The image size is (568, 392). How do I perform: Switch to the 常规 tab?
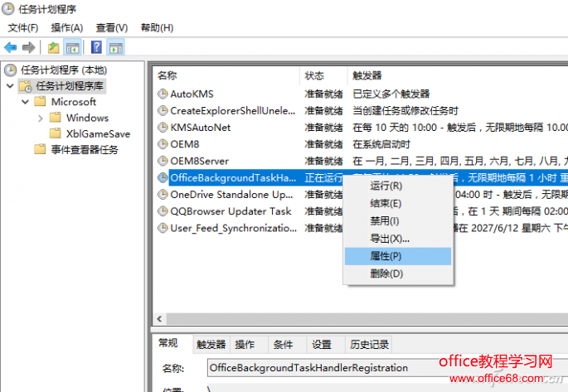(168, 343)
